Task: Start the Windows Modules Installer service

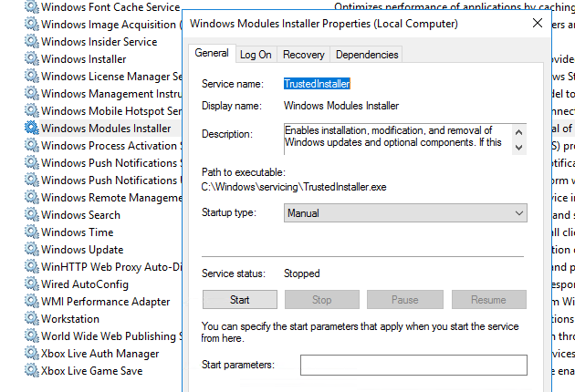Action: tap(240, 300)
